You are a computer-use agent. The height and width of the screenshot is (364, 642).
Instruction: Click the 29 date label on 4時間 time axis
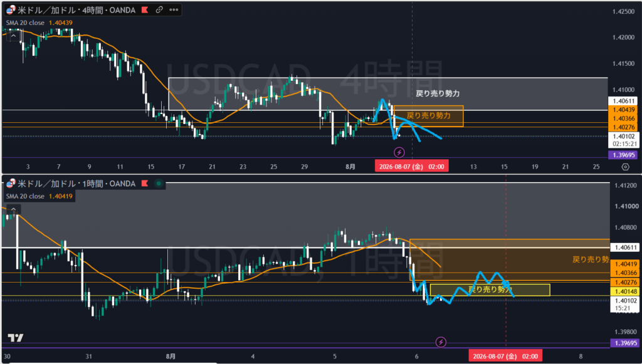tap(304, 167)
